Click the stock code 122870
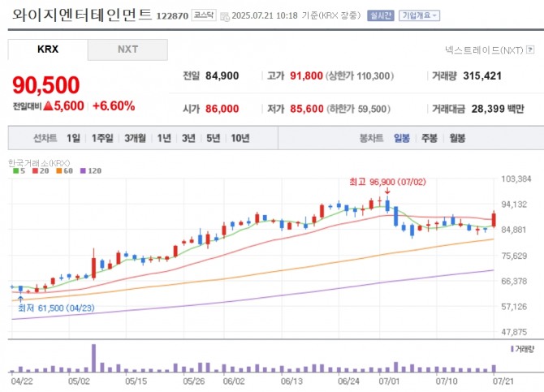 point(172,16)
